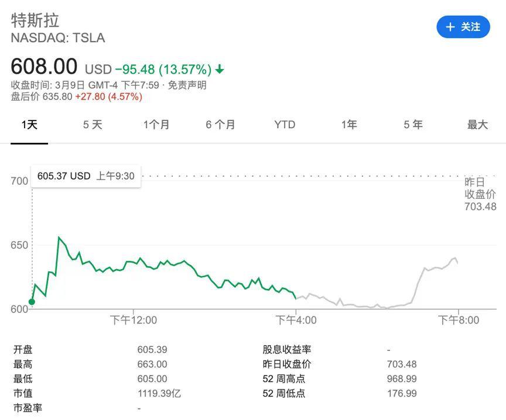Click the 股息收益率 label
The height and width of the screenshot is (420, 506).
(287, 349)
